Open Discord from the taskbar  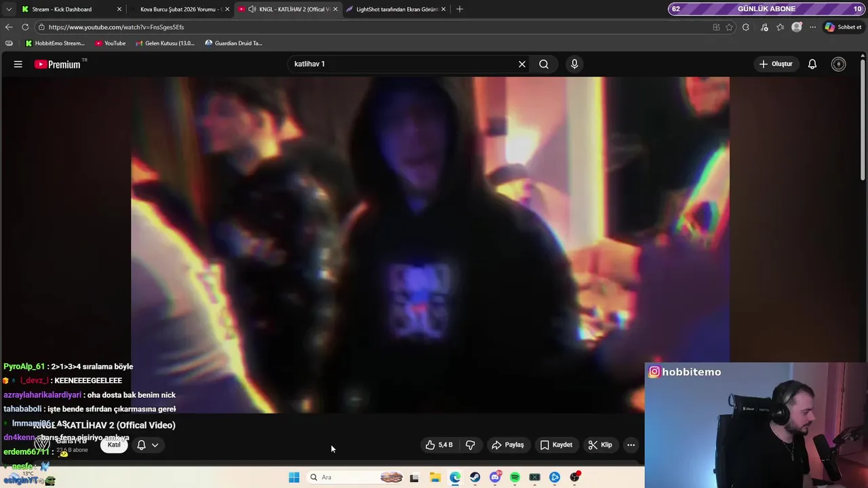coord(495,477)
